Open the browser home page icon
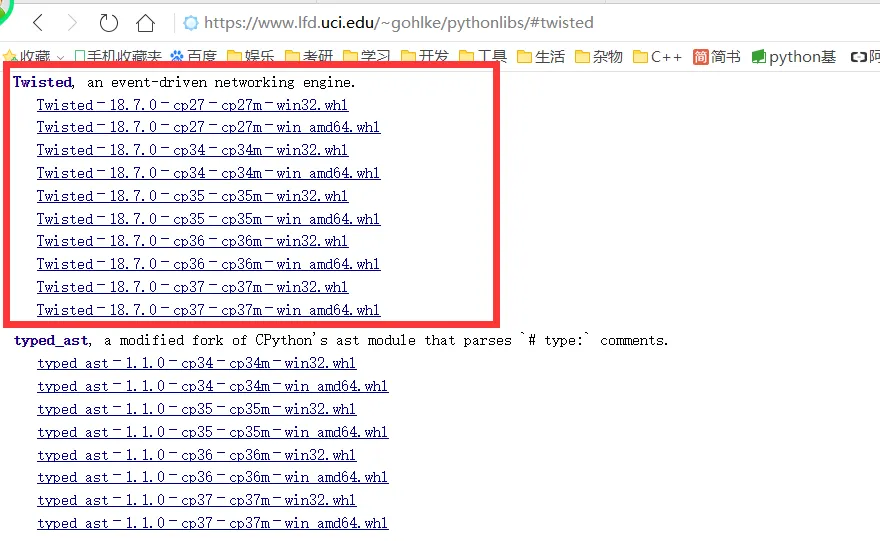 pos(145,23)
